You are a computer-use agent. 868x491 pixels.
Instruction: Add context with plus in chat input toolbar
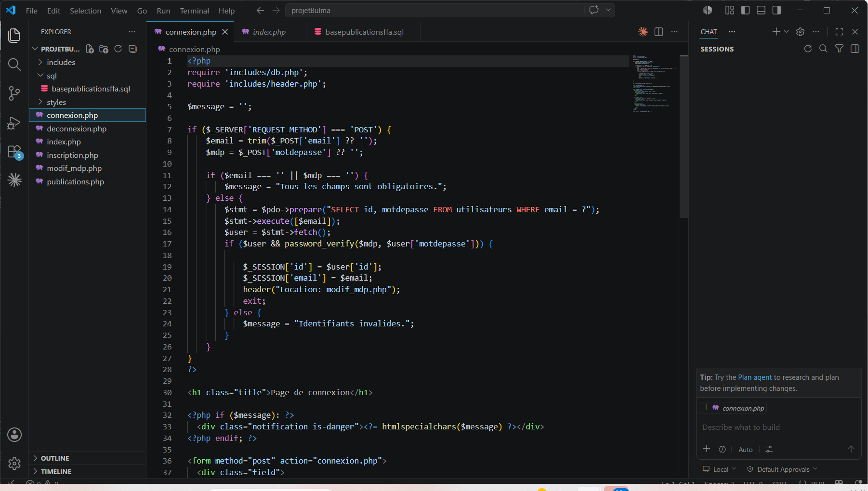[707, 449]
